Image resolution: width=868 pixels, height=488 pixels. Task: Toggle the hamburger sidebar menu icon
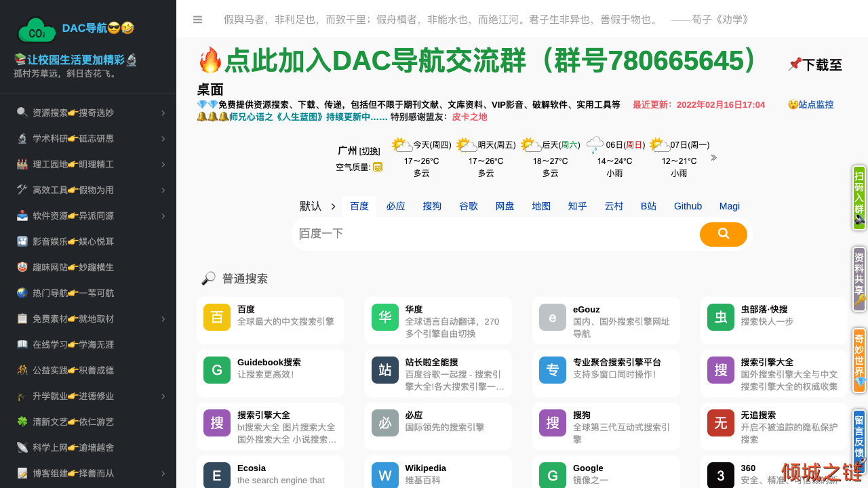[x=197, y=20]
